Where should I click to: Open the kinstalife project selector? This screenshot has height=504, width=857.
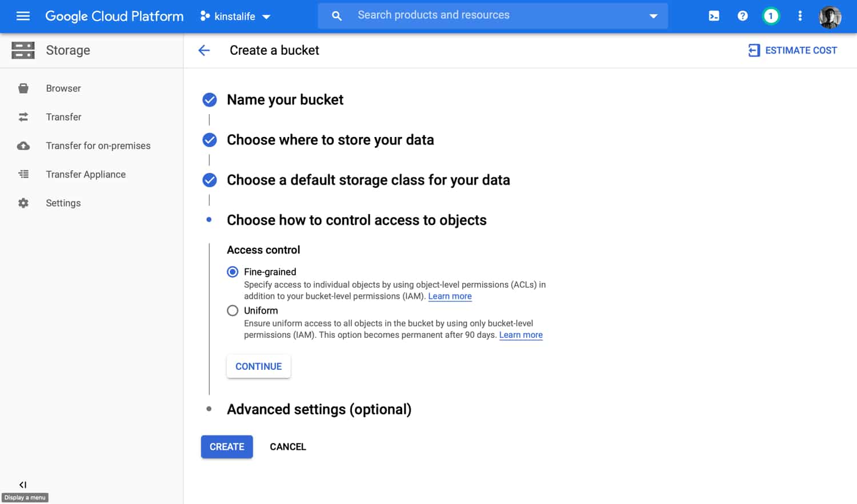(234, 16)
